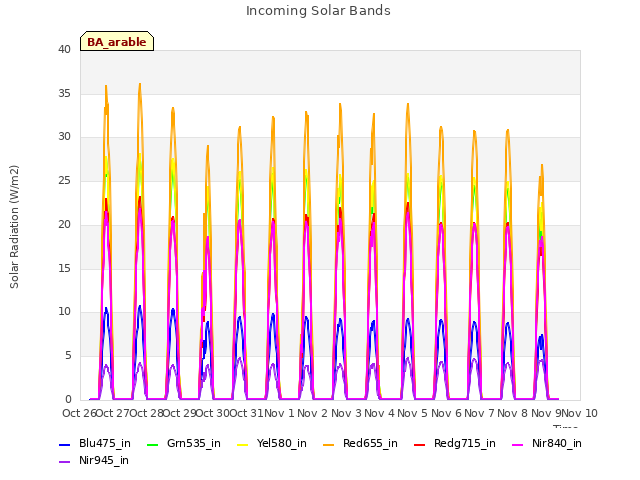The width and height of the screenshot is (640, 480).
Task: Click the Nov 10 x-axis tick label
Action: pos(580,413)
